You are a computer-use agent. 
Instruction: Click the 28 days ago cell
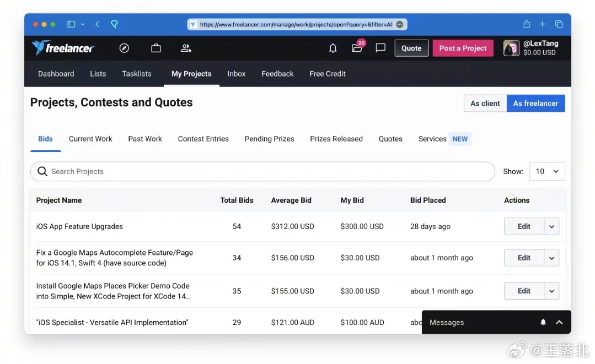pos(430,226)
